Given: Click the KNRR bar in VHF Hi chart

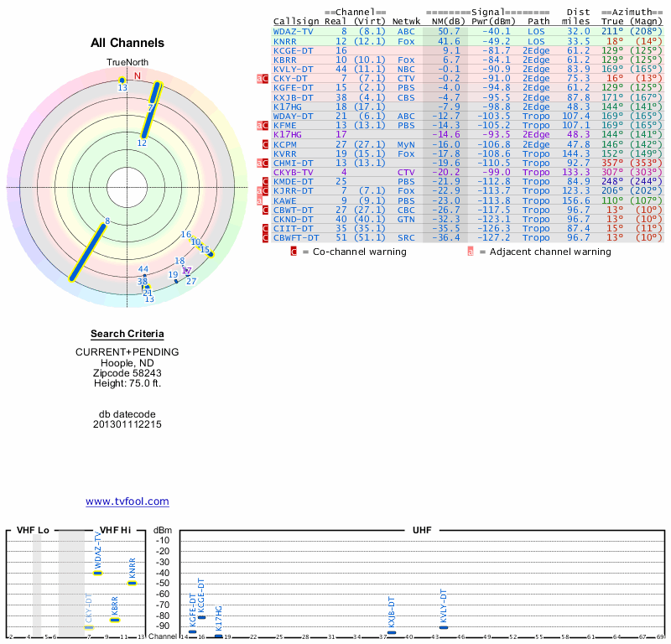Looking at the screenshot, I should [x=132, y=583].
